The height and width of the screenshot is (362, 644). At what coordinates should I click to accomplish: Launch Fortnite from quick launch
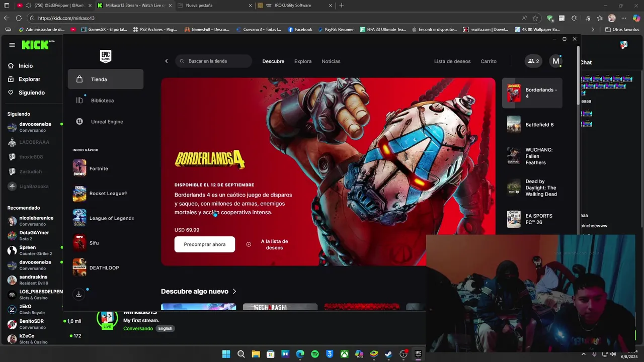pyautogui.click(x=99, y=168)
